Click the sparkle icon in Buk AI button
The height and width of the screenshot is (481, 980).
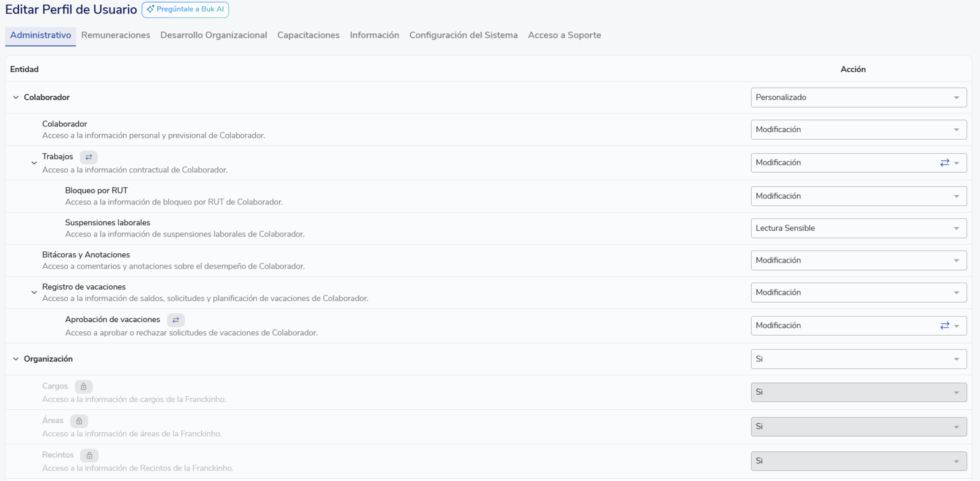(x=150, y=9)
